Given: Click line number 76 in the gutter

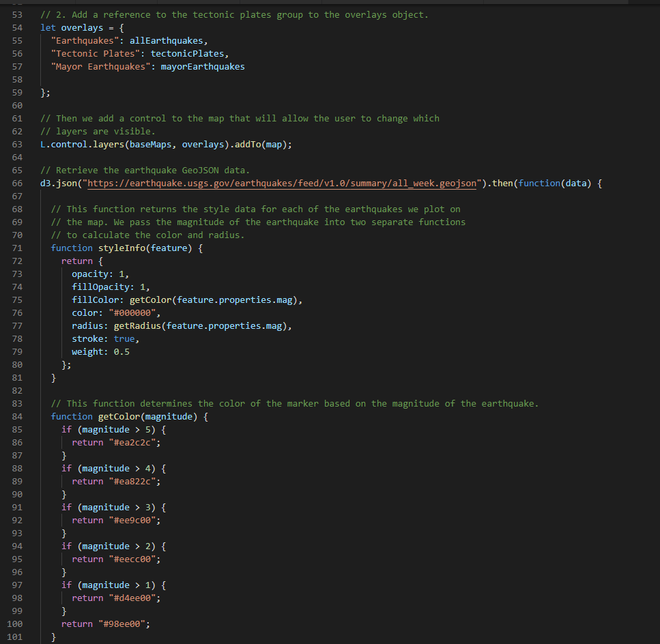Looking at the screenshot, I should coord(17,313).
